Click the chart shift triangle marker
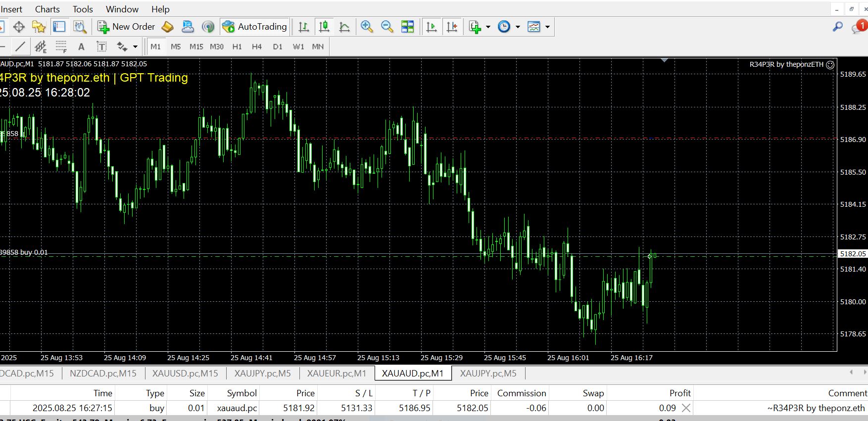The image size is (868, 421). pyautogui.click(x=665, y=60)
